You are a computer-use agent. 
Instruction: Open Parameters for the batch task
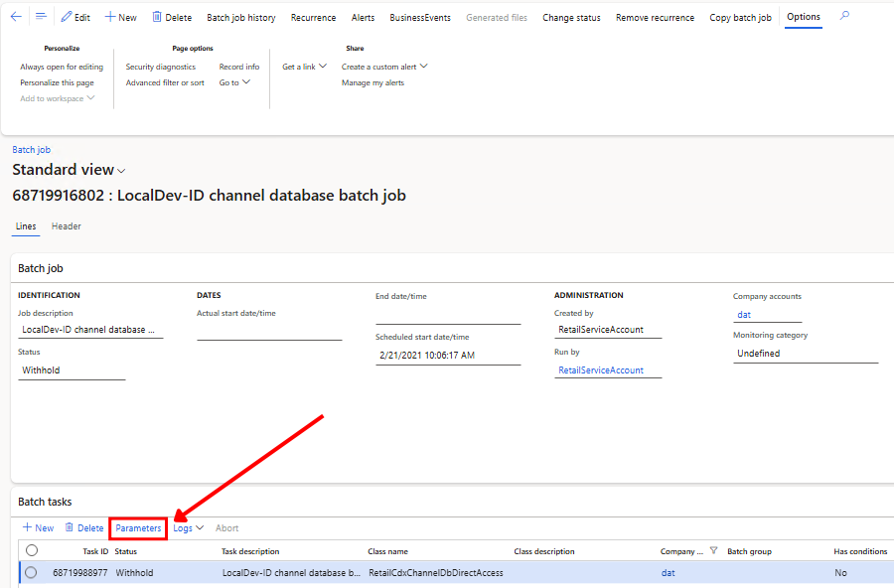tap(138, 528)
